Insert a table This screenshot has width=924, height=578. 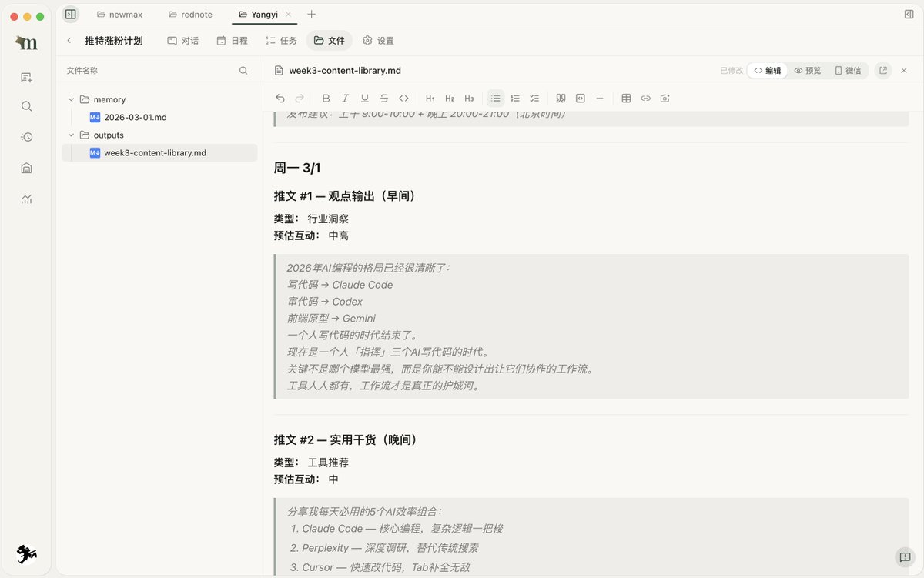(626, 99)
